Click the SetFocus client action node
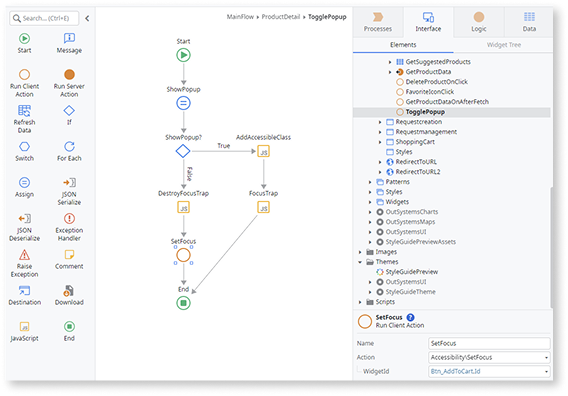Image resolution: width=568 pixels, height=396 pixels. (184, 255)
